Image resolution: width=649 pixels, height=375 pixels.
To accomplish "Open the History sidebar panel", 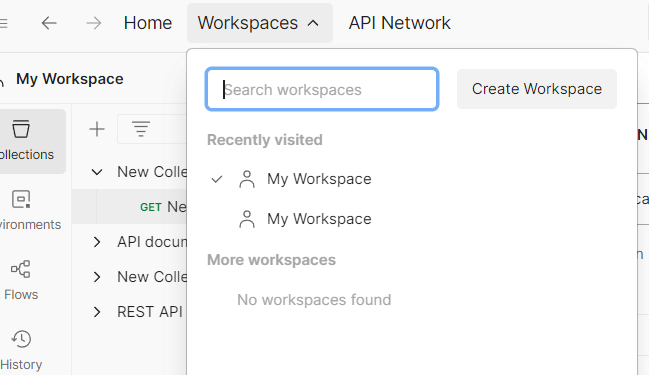I will click(21, 350).
